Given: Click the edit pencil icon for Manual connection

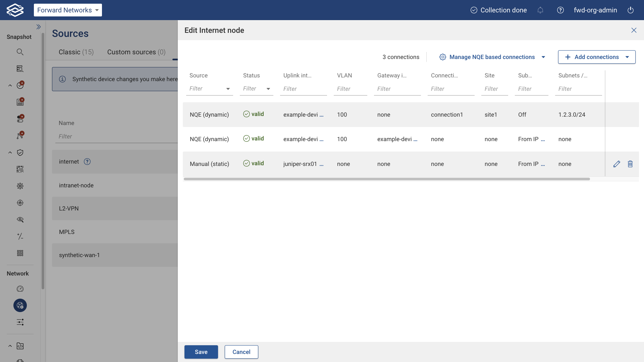Looking at the screenshot, I should [x=616, y=164].
